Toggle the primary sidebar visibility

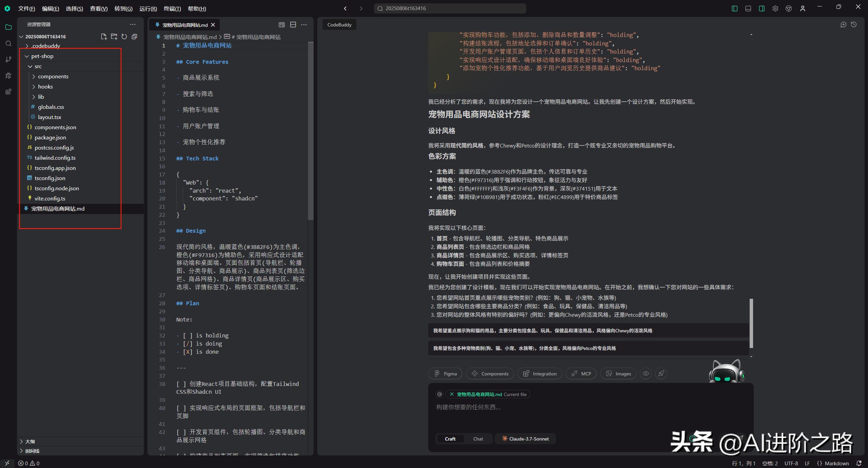coord(734,8)
